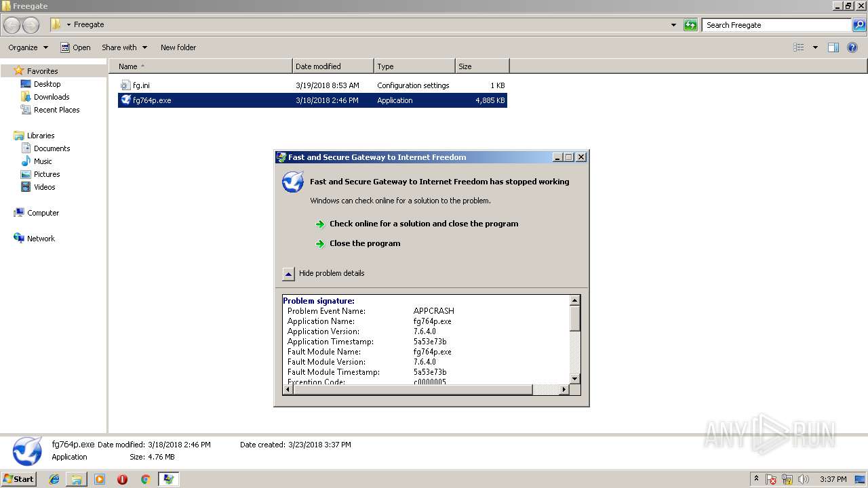Click the Music library icon
Image resolution: width=868 pixels, height=488 pixels.
pyautogui.click(x=26, y=161)
